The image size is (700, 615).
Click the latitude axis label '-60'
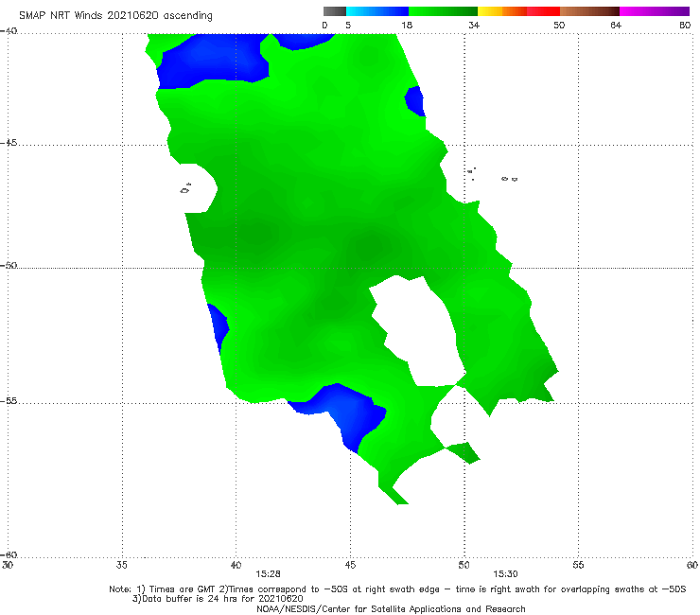(9, 554)
